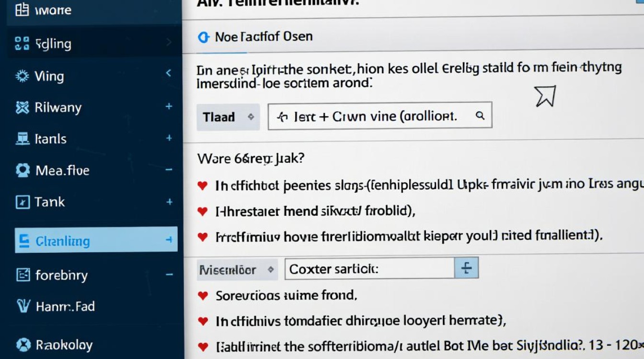Expand the 'Rilwany' item with its plus sign
The image size is (644, 359).
(x=169, y=107)
